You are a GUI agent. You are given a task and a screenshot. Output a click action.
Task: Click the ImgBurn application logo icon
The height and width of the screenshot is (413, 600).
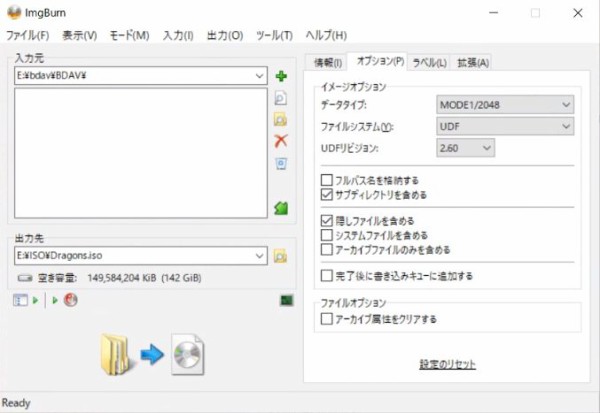click(x=14, y=13)
